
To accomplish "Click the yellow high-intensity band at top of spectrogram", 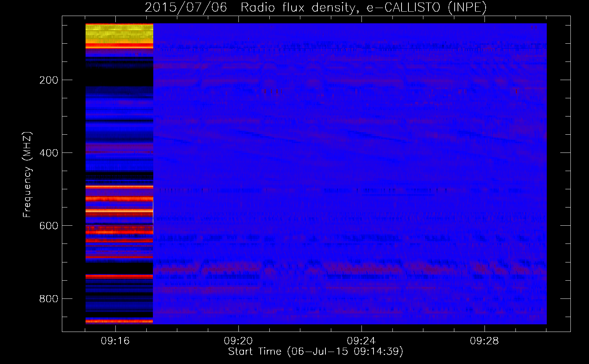I will point(119,33).
